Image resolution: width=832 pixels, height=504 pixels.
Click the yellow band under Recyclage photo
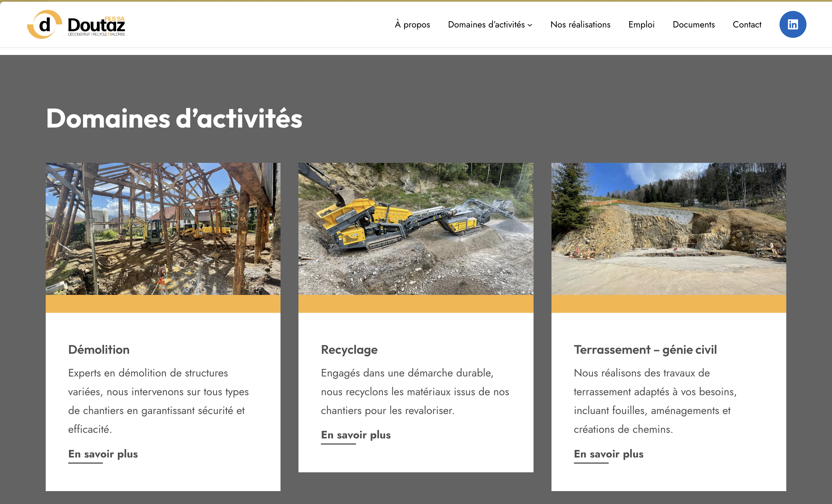416,304
